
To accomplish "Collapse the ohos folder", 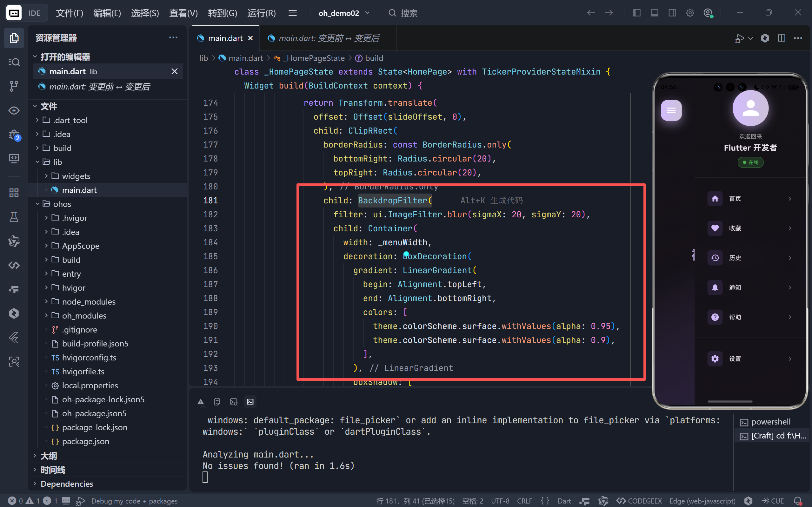I will click(x=62, y=204).
